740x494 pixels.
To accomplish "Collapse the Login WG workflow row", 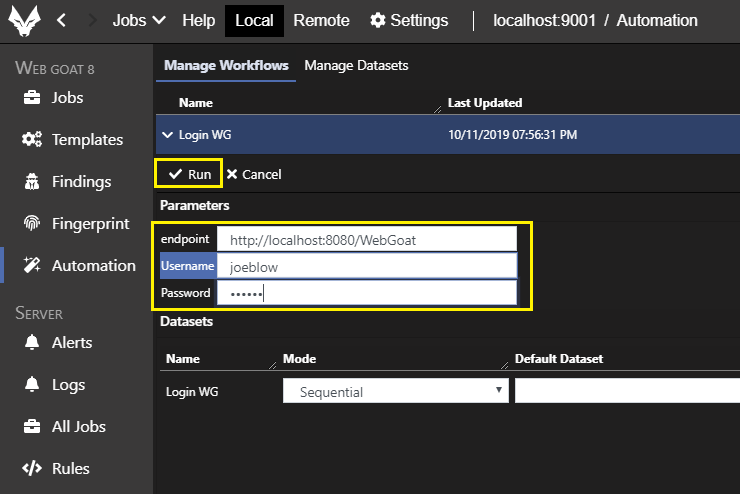I will click(x=167, y=135).
